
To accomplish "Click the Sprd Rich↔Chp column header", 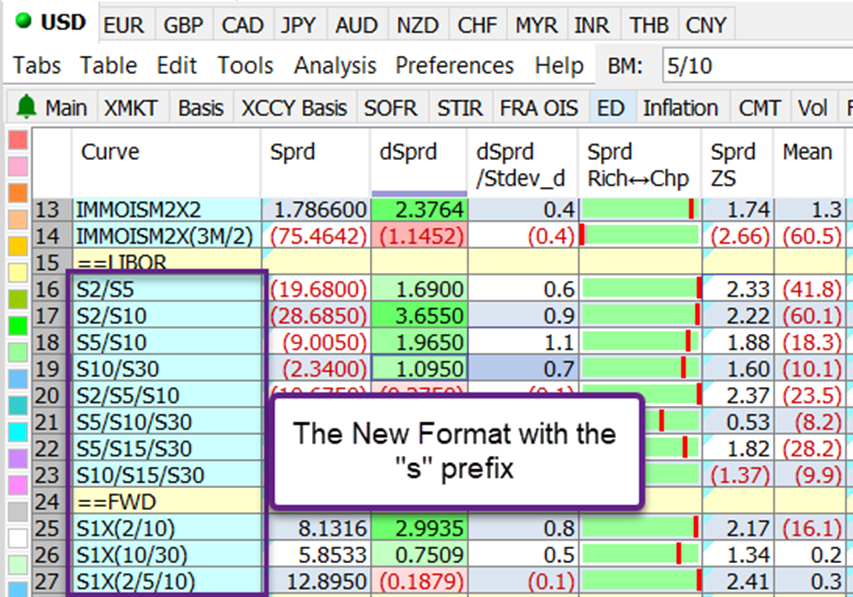I will (640, 163).
